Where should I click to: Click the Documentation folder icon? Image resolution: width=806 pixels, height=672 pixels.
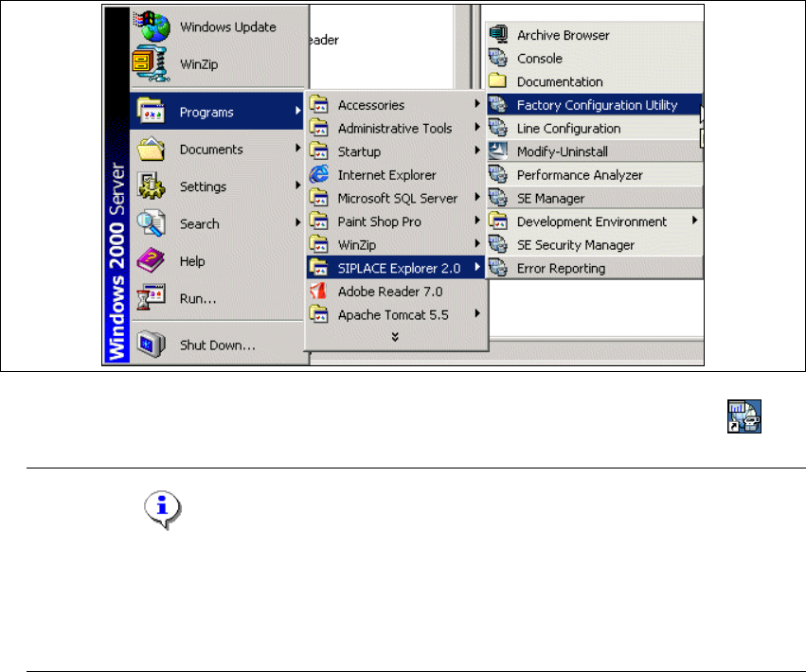(x=497, y=81)
